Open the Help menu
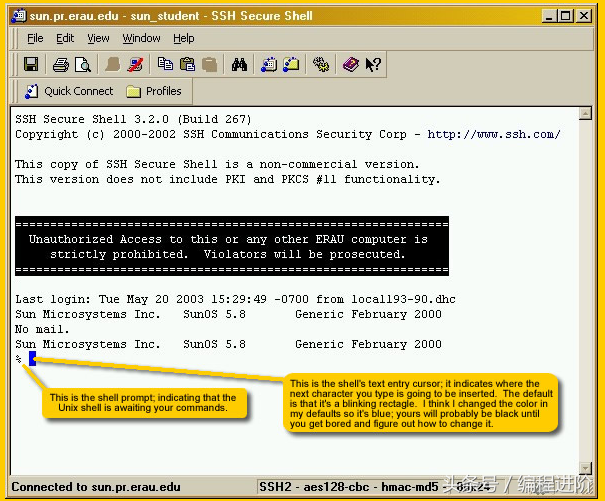Image resolution: width=605 pixels, height=501 pixels. [x=184, y=38]
